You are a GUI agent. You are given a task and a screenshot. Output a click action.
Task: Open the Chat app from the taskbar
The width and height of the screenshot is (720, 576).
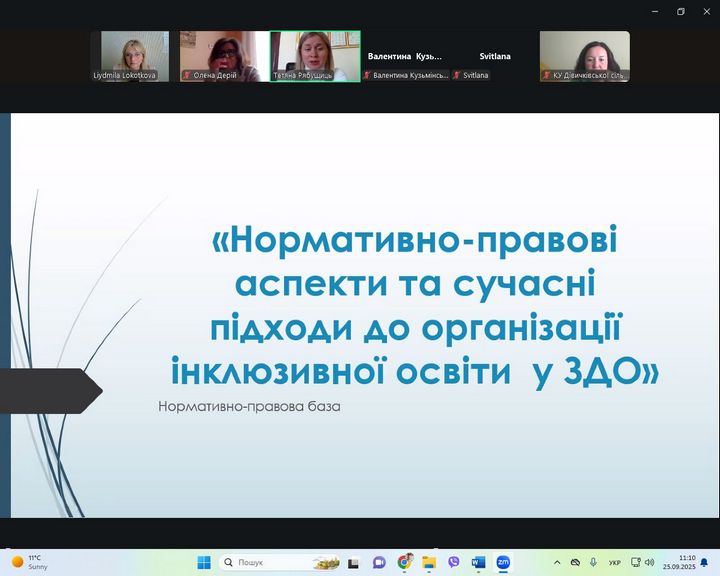379,562
